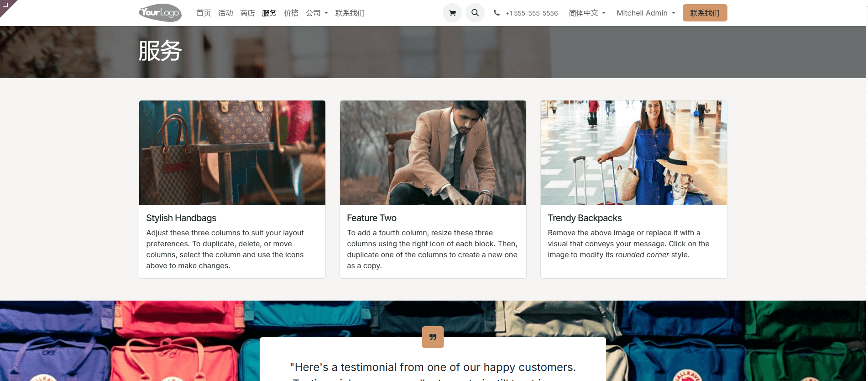The width and height of the screenshot is (868, 381).
Task: Click the orange 联系我们 button
Action: click(705, 13)
